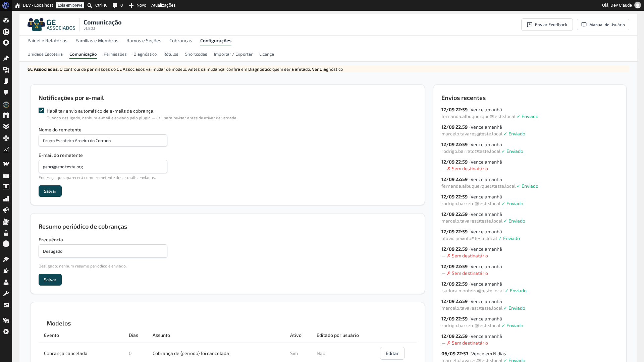The image size is (644, 362).
Task: Open the Diagnóstico sub-tab
Action: [x=145, y=54]
